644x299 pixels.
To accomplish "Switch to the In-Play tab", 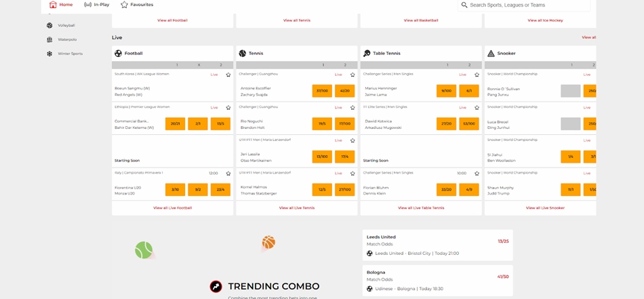I will point(96,5).
